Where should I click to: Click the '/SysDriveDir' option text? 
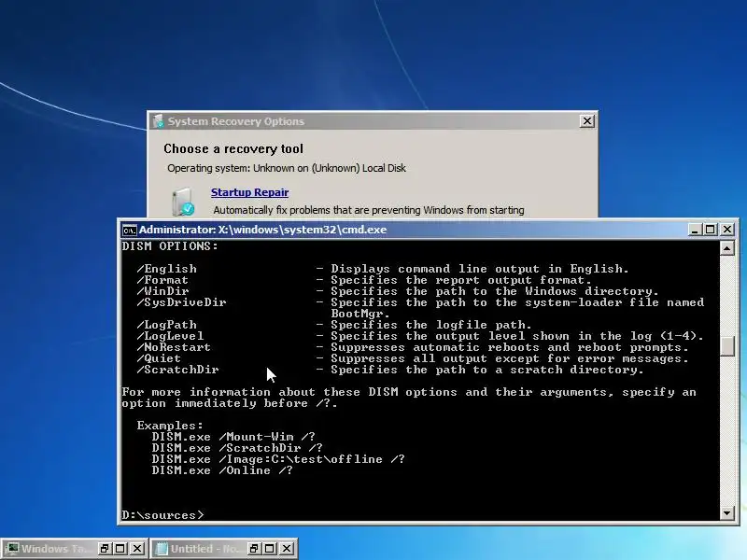[181, 302]
